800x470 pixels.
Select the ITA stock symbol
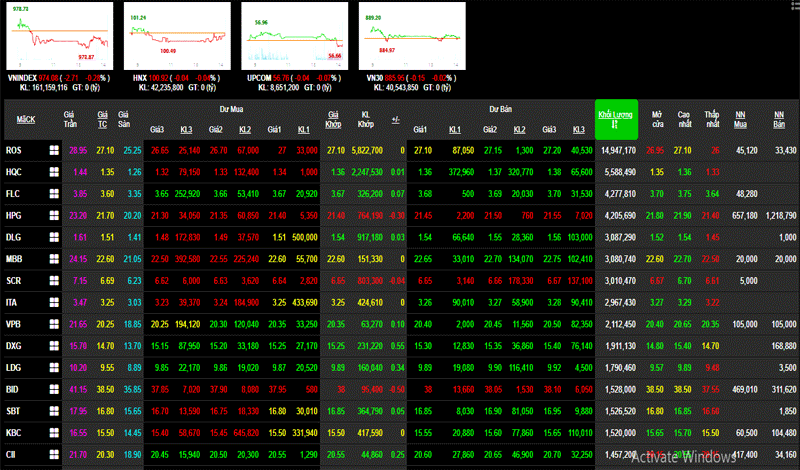point(11,302)
